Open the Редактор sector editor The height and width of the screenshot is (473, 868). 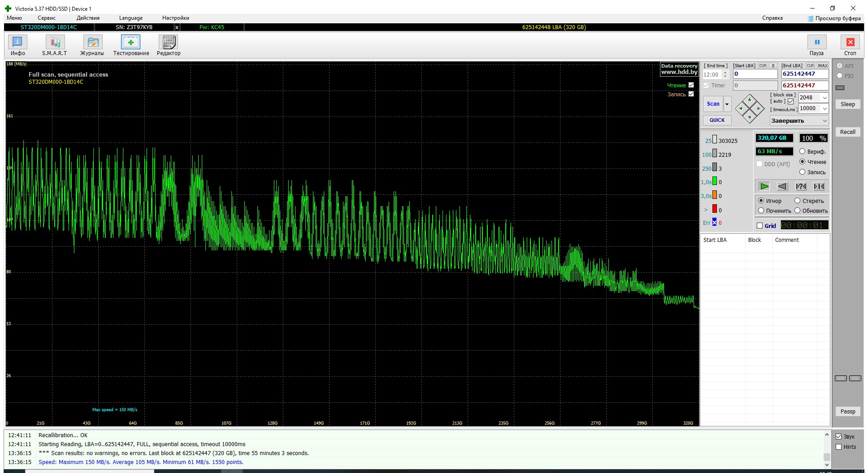169,46
